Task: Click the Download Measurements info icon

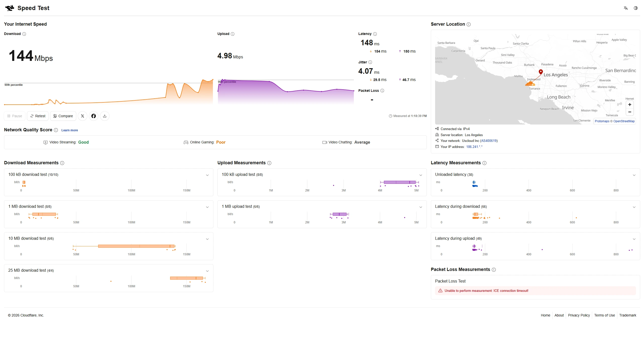Action: tap(62, 163)
